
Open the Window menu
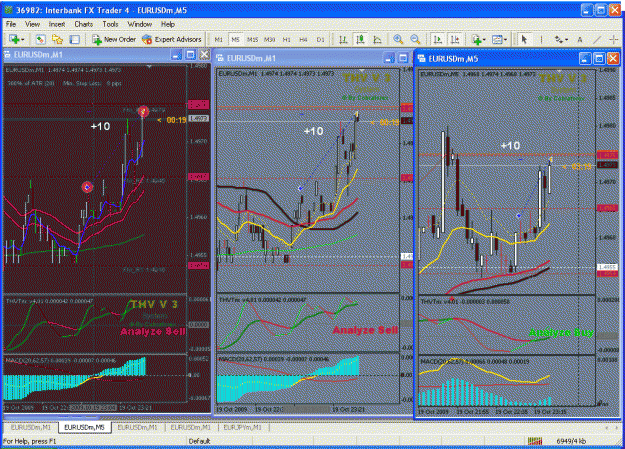(x=140, y=24)
